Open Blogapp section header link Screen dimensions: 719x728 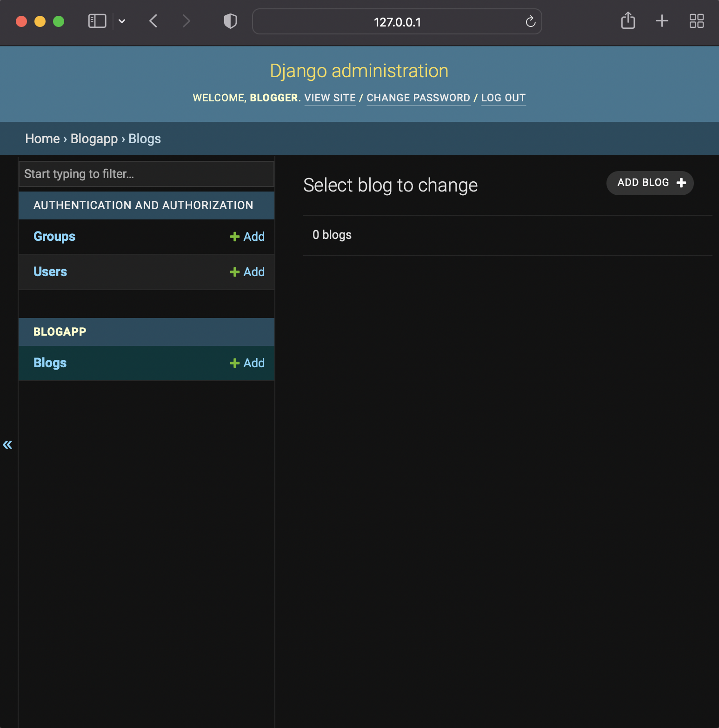tap(60, 331)
